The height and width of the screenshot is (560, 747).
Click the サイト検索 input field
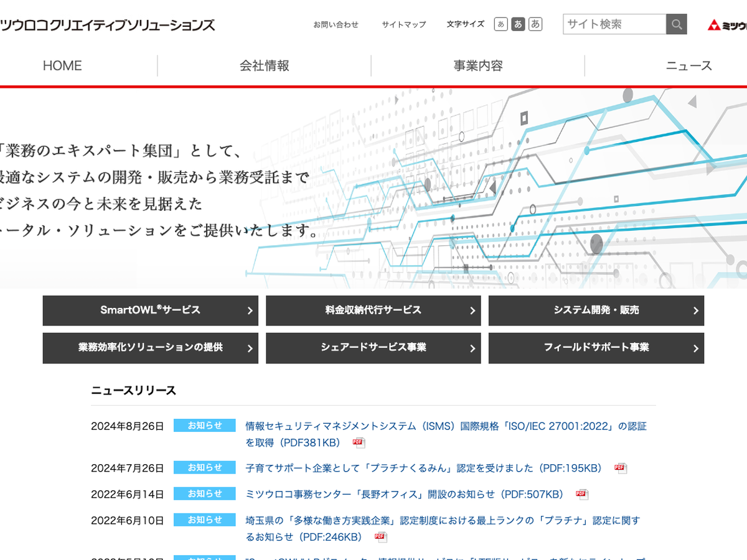tap(614, 24)
